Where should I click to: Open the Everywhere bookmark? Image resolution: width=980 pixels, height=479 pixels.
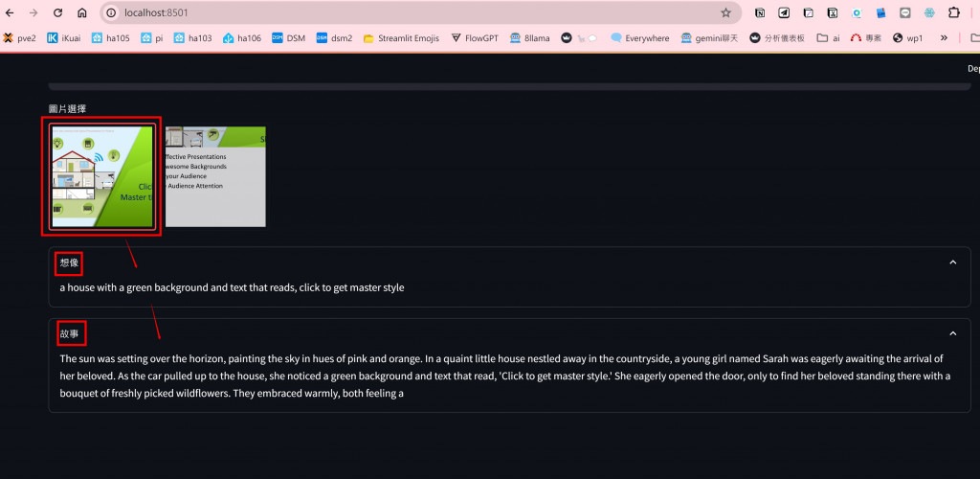click(640, 38)
